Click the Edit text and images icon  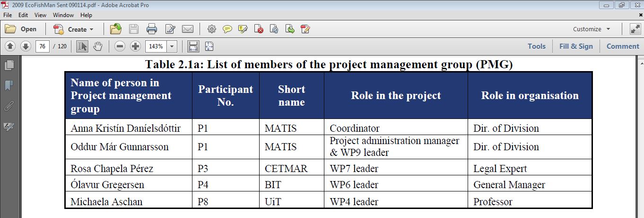[170, 29]
